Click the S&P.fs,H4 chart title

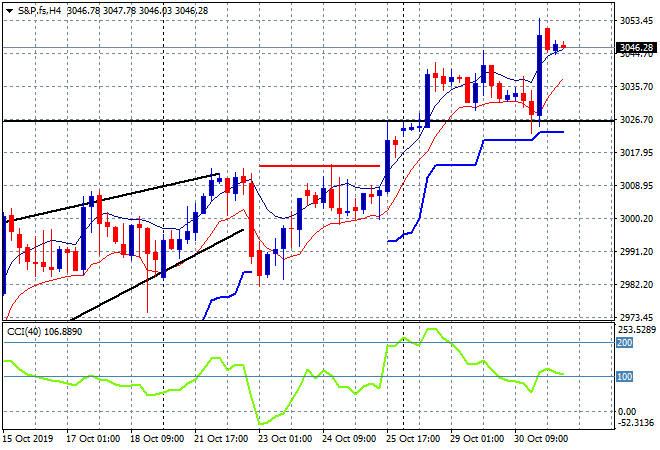pos(39,11)
